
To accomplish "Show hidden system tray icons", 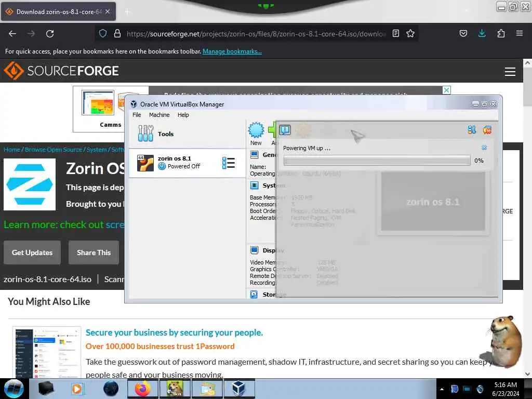I will point(442,389).
